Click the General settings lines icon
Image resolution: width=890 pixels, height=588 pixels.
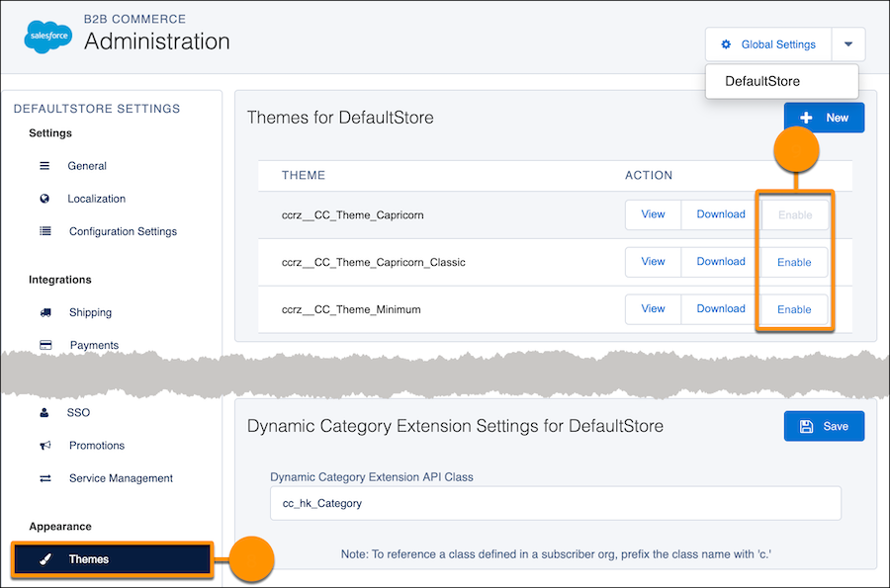(44, 166)
